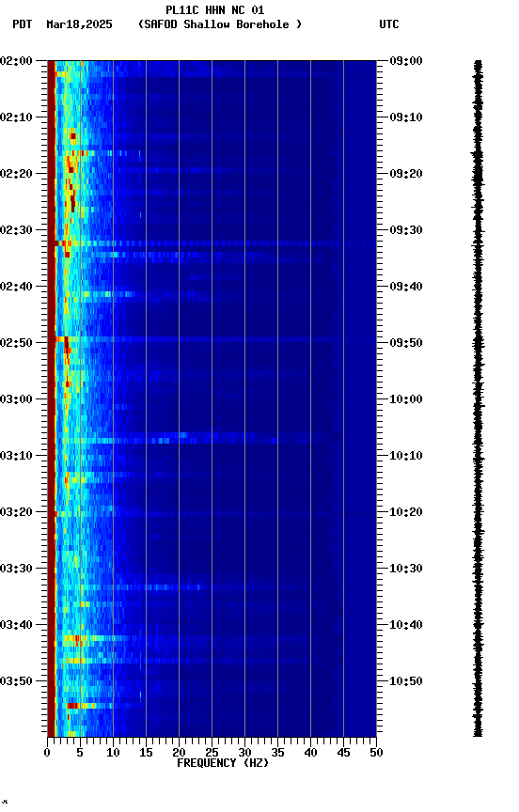Screen dimensions: 519x812
Task: Click the 09:40 UTC time label
Action: [406, 287]
